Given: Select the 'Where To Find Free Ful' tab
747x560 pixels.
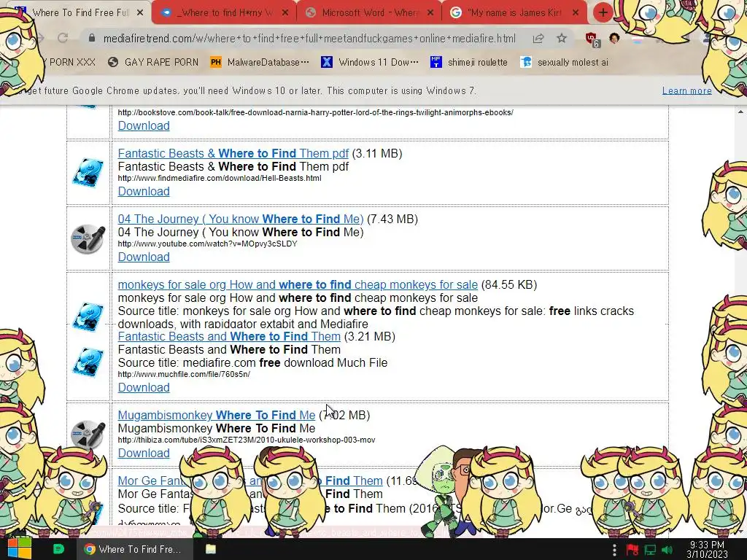Looking at the screenshot, I should pyautogui.click(x=79, y=12).
